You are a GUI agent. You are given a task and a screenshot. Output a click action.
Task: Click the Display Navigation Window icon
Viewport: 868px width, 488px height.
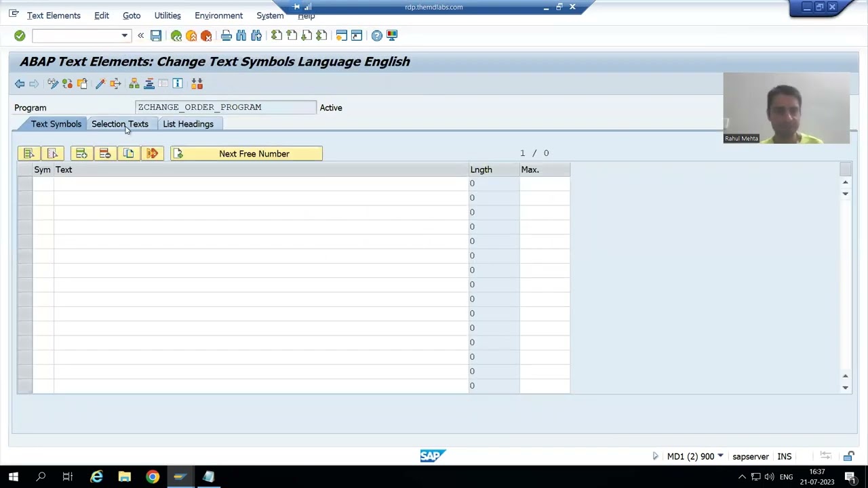click(149, 83)
